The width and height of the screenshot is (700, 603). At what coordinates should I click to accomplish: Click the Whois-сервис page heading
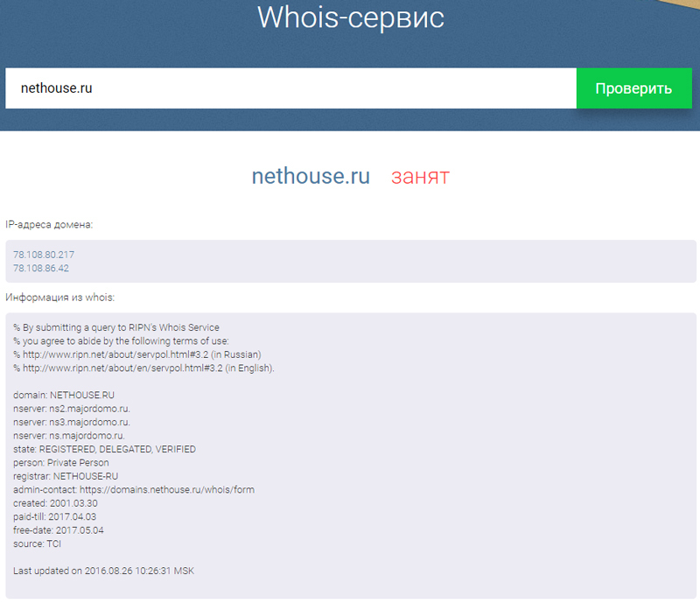coord(351,18)
